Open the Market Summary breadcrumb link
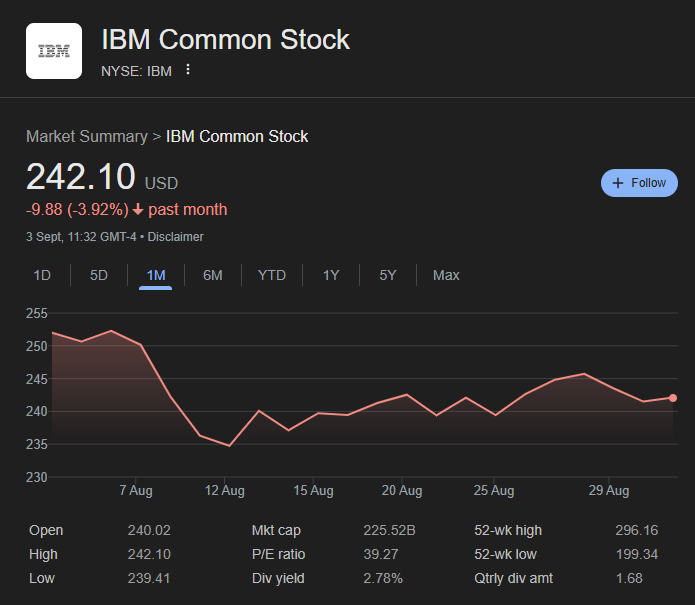Image resolution: width=695 pixels, height=605 pixels. tap(86, 136)
